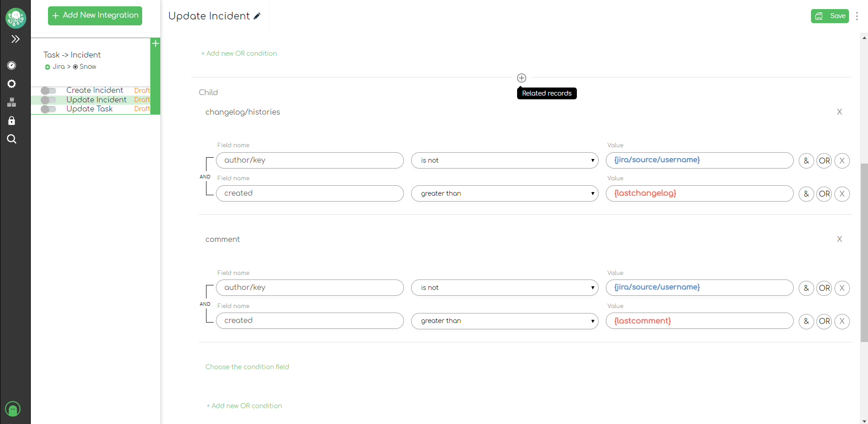Select Update Task in integration list
The image size is (868, 424).
point(90,109)
